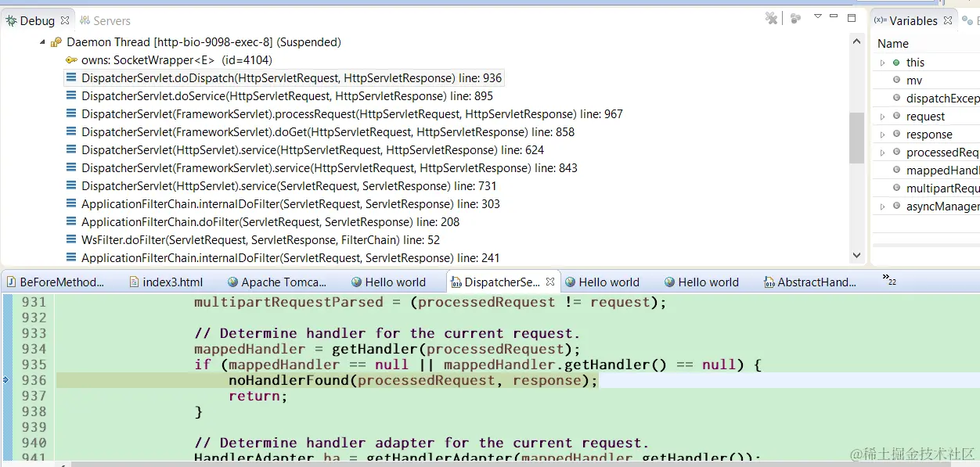The height and width of the screenshot is (467, 980).
Task: Select the dispatchExcep variable row
Action: click(927, 99)
